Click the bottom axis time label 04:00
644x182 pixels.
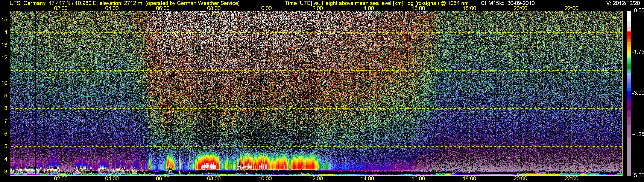coord(112,179)
